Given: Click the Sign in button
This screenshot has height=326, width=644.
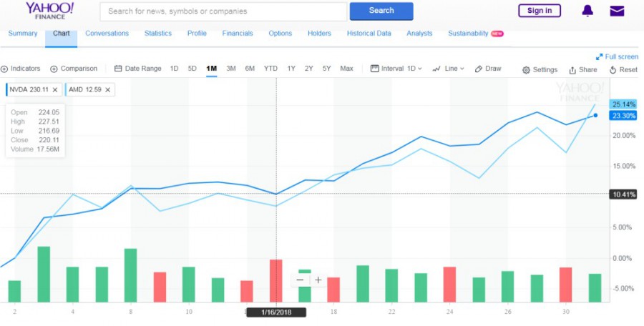Looking at the screenshot, I should pyautogui.click(x=540, y=11).
